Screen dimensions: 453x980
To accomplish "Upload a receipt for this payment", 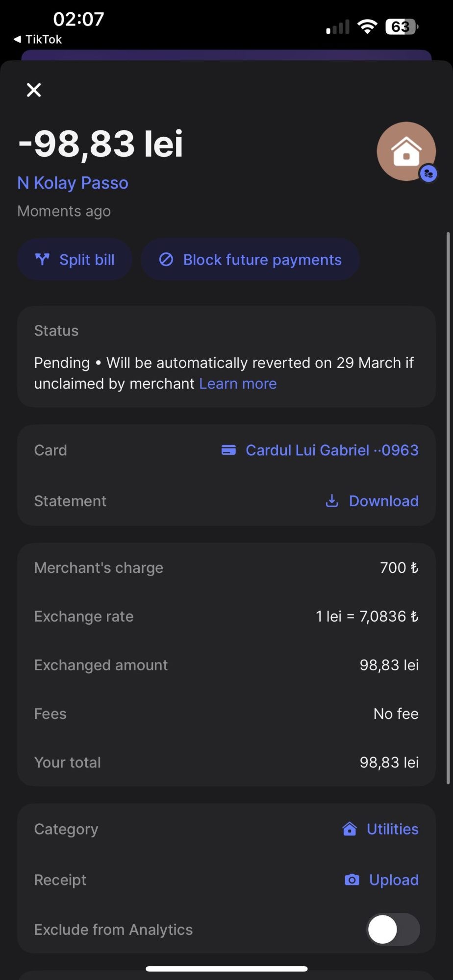I will click(x=394, y=880).
